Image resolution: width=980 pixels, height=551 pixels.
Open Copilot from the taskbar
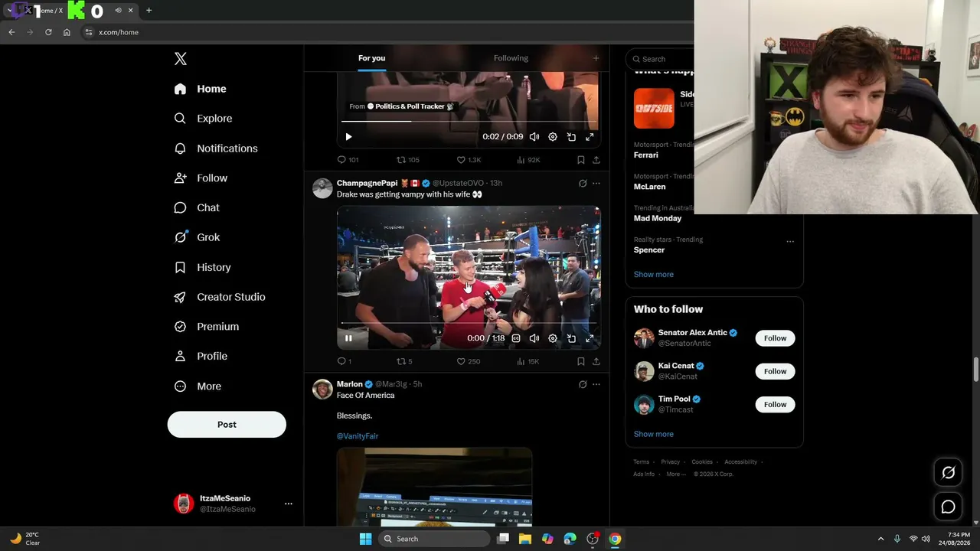tap(547, 539)
